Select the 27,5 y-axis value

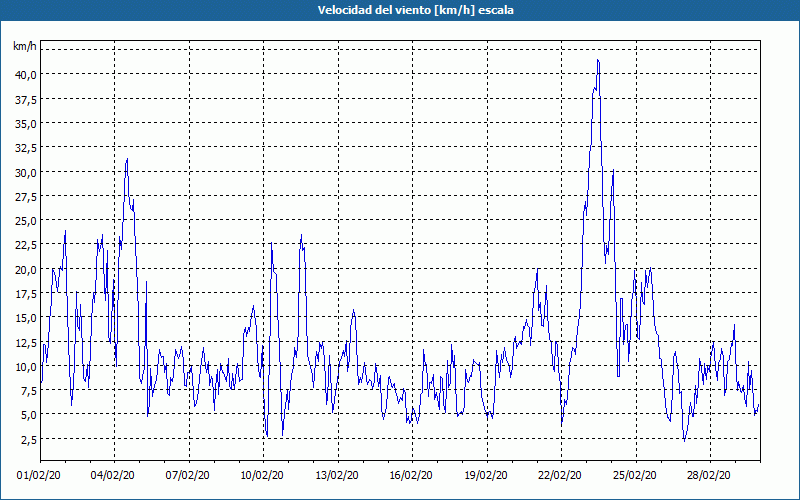[26, 196]
